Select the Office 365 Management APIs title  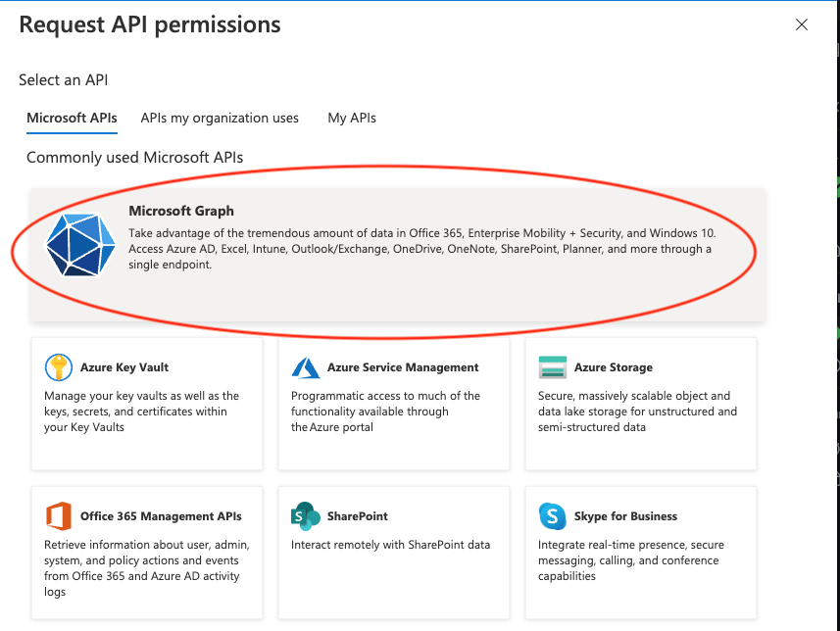tap(161, 516)
